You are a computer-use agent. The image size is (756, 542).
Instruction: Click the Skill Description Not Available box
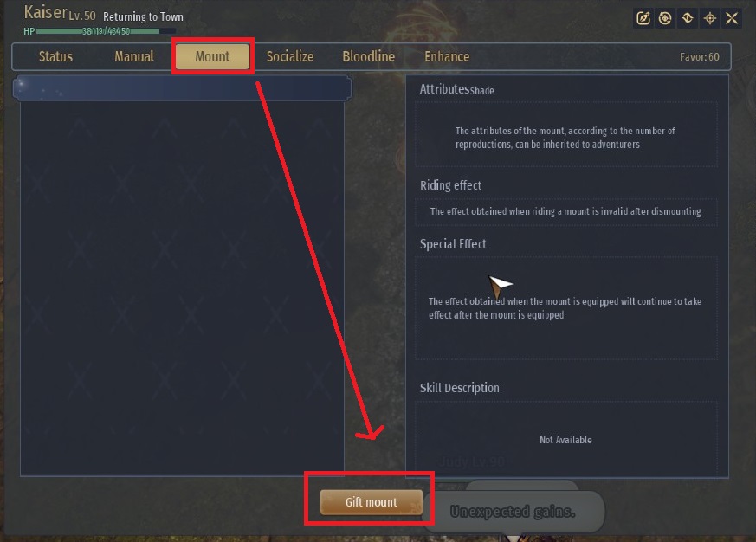point(566,438)
